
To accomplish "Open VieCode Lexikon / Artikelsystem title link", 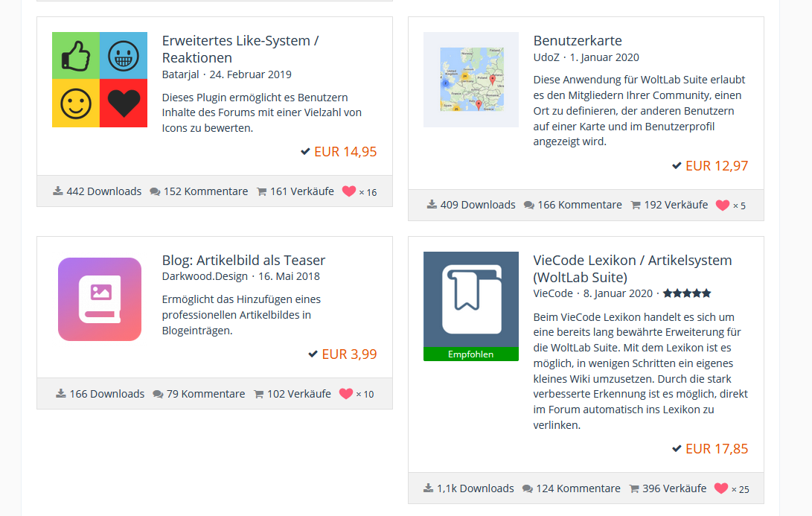I will point(632,268).
